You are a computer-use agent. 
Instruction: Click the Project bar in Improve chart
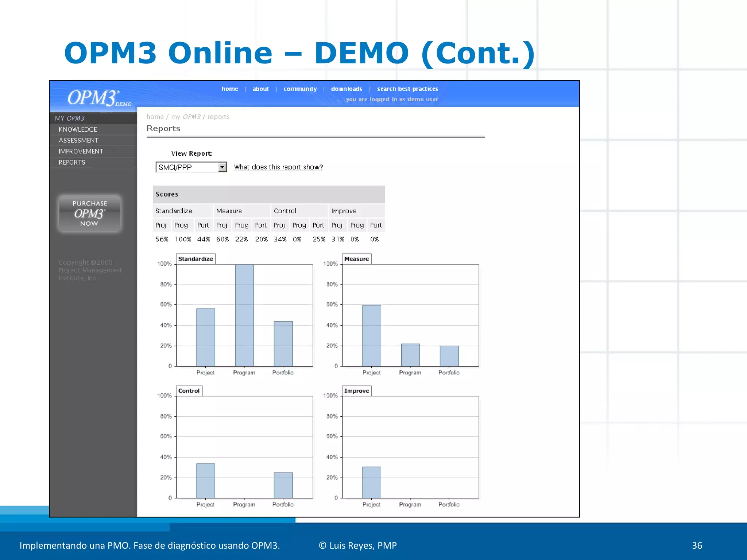(372, 482)
